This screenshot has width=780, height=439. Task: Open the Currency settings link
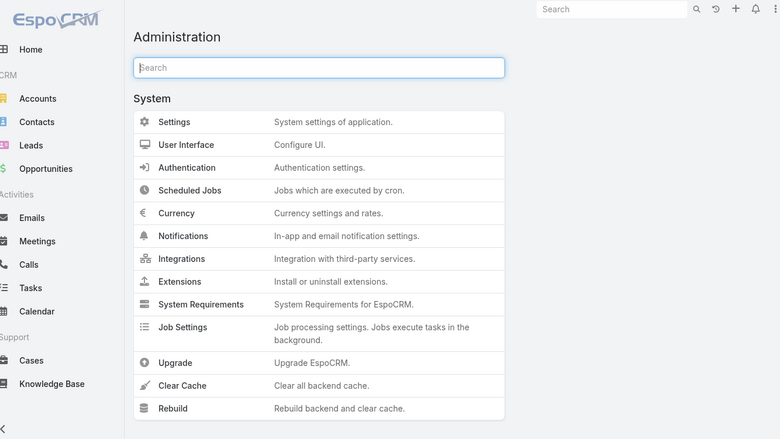click(176, 213)
